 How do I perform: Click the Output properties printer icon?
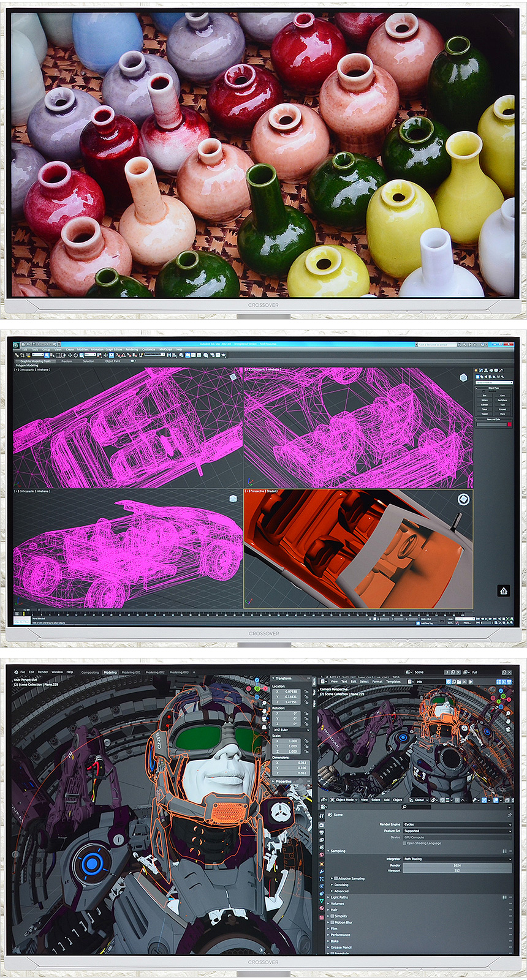click(x=322, y=832)
